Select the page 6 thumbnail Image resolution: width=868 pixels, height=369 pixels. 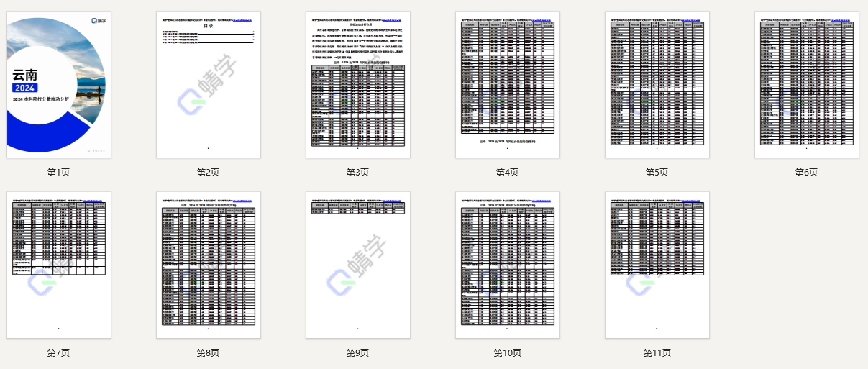(x=806, y=84)
